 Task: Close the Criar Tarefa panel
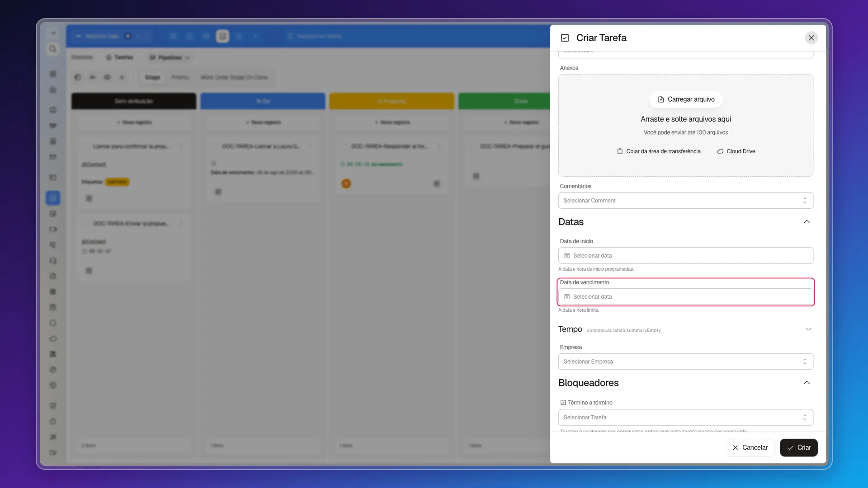[811, 38]
